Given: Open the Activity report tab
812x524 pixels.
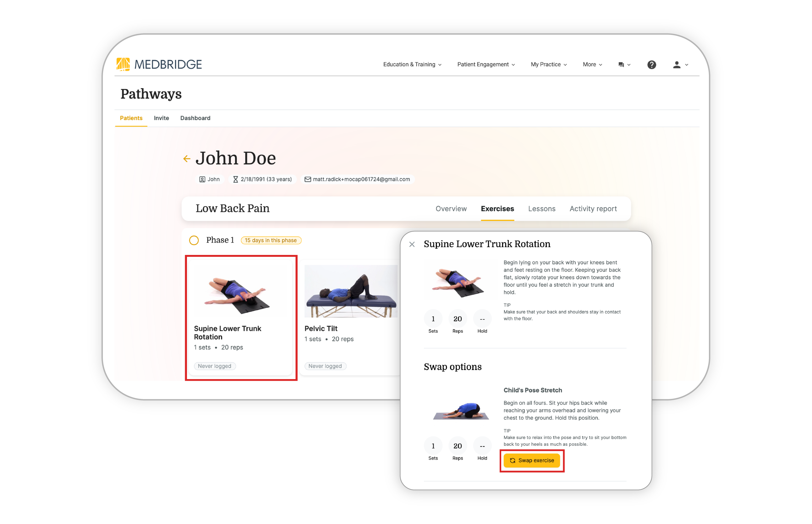Looking at the screenshot, I should coord(593,209).
